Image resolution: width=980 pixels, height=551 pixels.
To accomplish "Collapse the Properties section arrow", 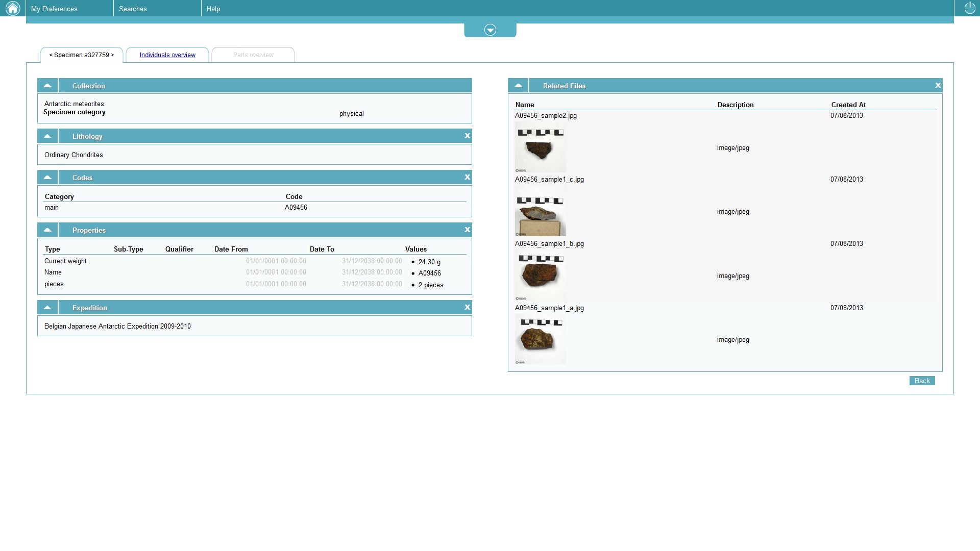I will [47, 230].
